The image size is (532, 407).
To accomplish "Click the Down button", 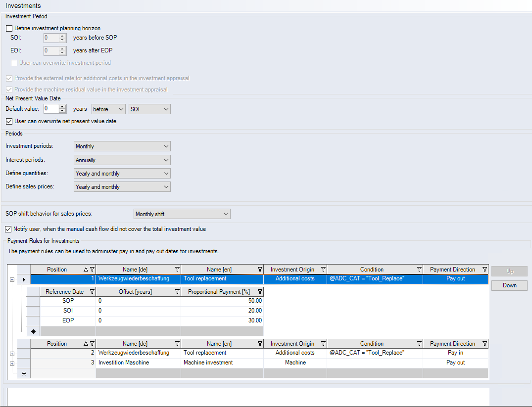I will 509,285.
